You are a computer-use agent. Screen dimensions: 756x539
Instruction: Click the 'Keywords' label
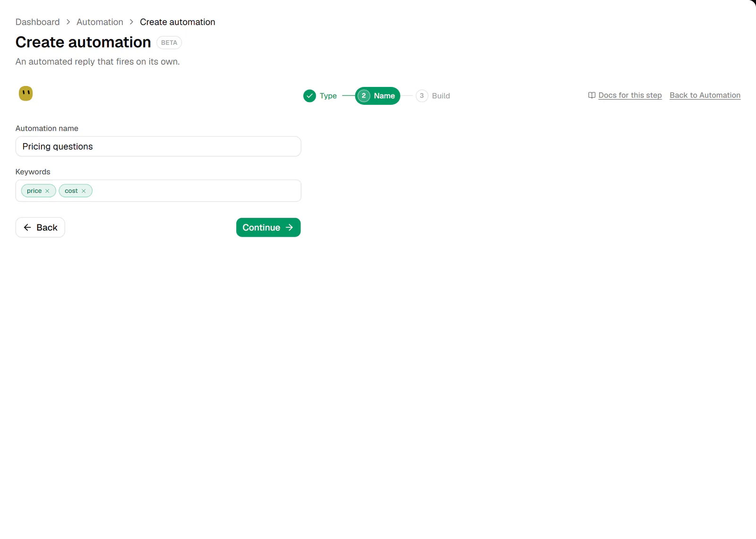click(33, 172)
